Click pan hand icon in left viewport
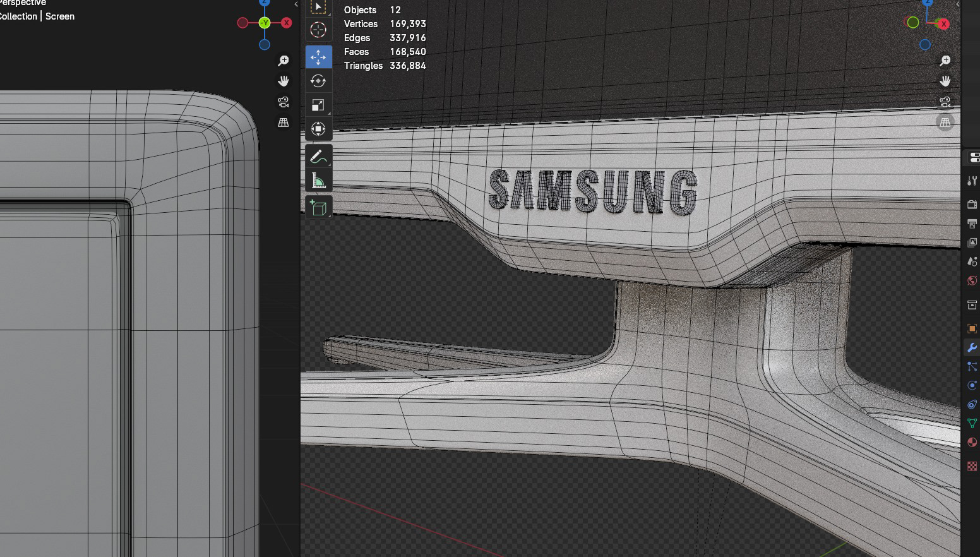The width and height of the screenshot is (980, 557). click(284, 81)
